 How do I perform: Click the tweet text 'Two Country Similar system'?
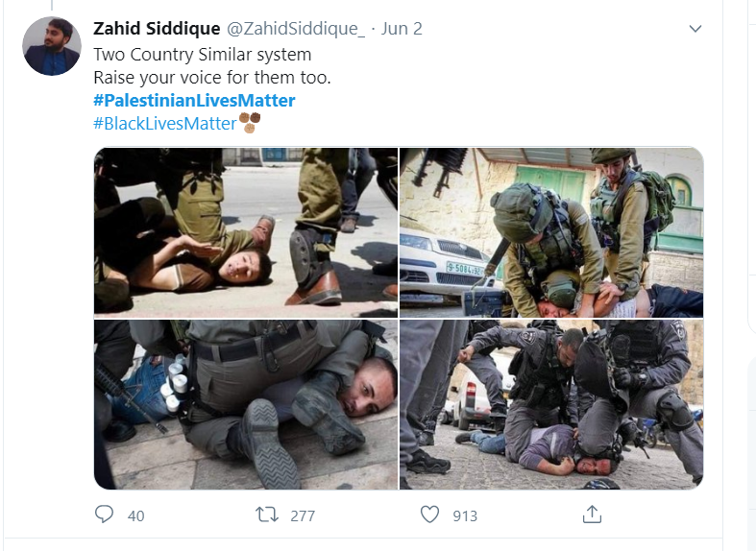pos(203,55)
